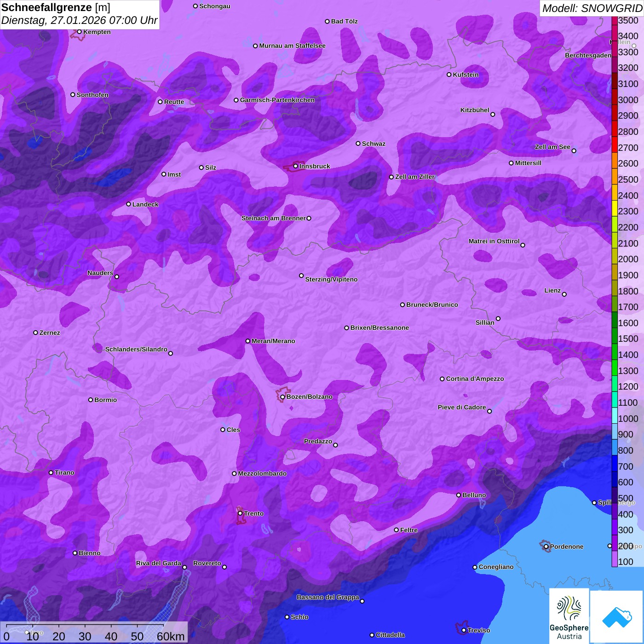Click the "Modell: SNOWGRID" label

tap(592, 8)
